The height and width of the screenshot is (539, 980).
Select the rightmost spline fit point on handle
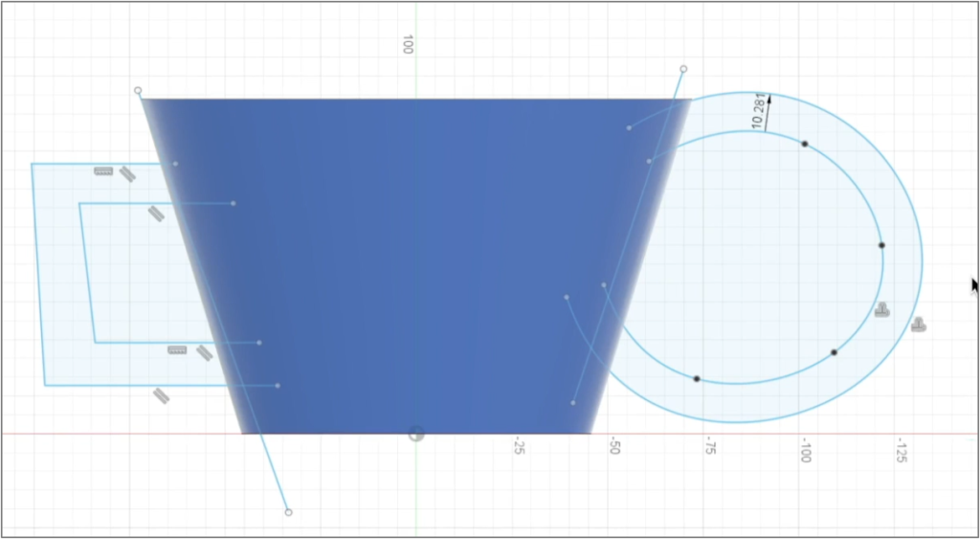(881, 245)
